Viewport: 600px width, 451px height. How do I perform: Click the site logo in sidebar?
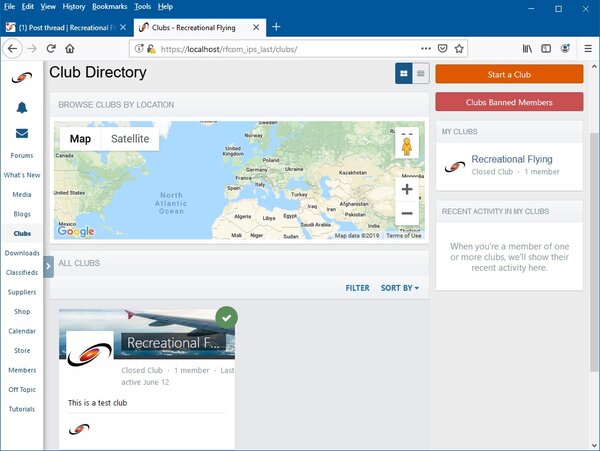[22, 78]
